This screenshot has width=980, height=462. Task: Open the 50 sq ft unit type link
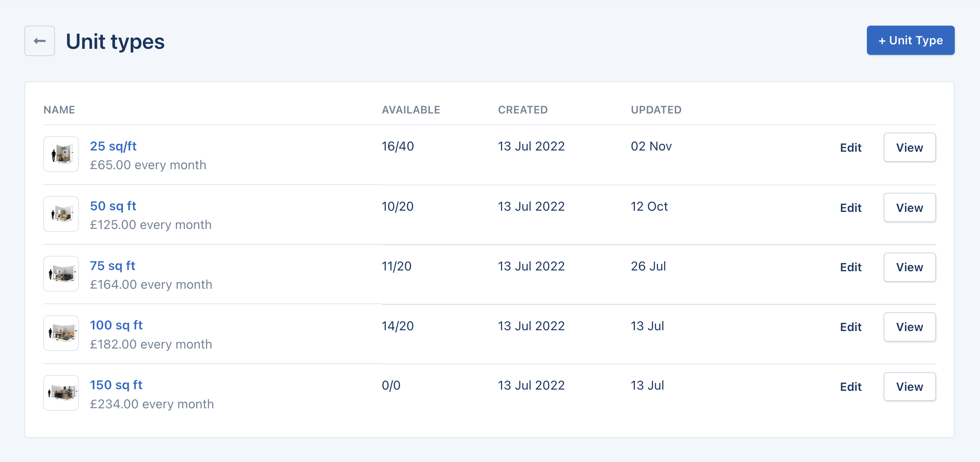(x=113, y=206)
